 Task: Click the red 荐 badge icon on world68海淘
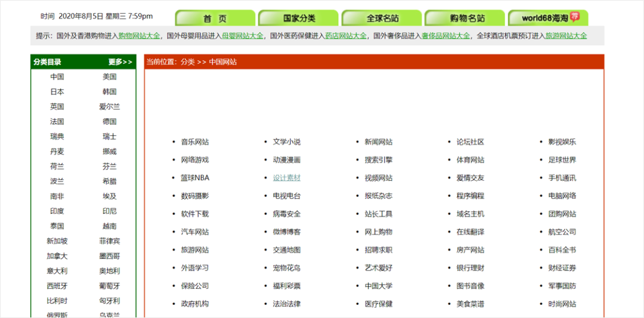pos(575,17)
